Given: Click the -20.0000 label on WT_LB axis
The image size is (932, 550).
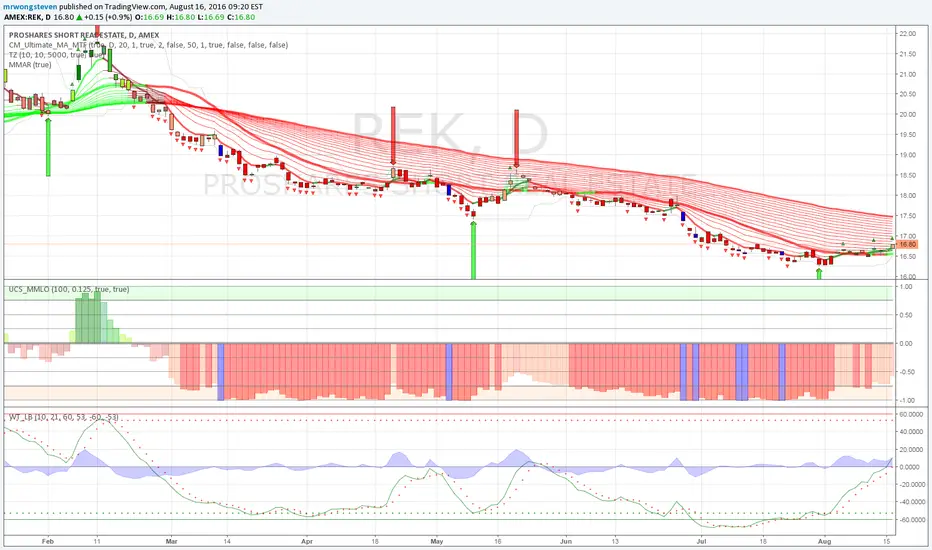Looking at the screenshot, I should click(x=911, y=485).
